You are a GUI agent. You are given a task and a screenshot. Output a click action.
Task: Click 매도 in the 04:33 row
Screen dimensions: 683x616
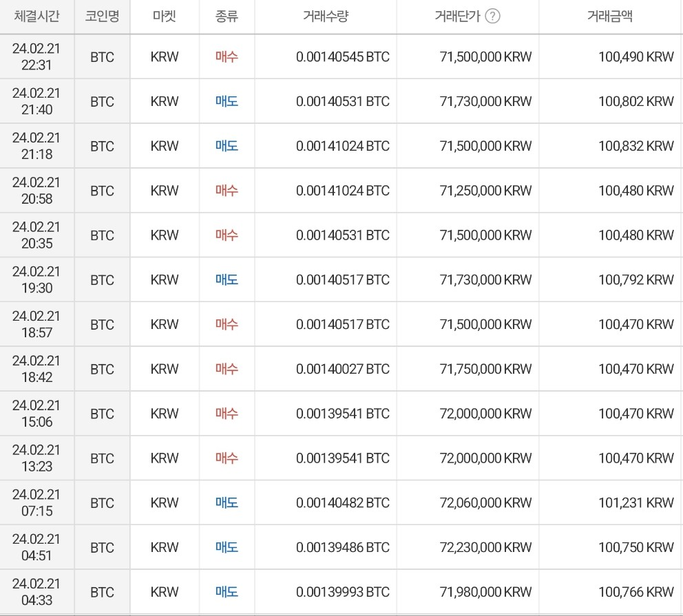click(x=227, y=592)
